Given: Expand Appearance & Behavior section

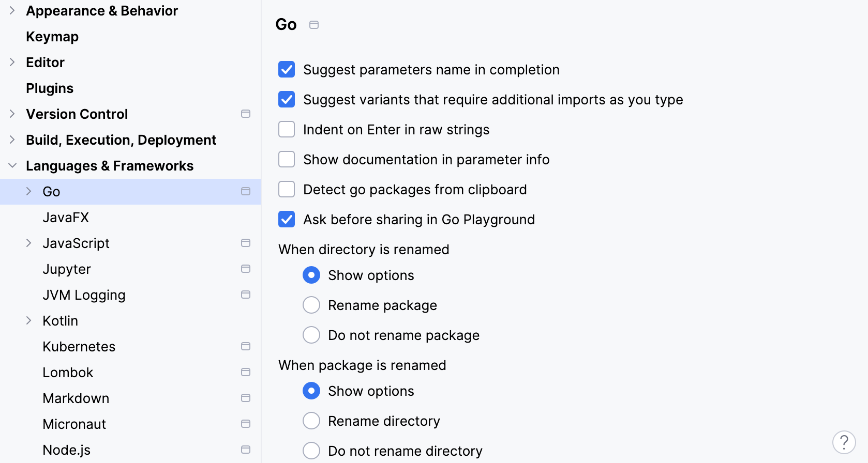Looking at the screenshot, I should coord(12,10).
